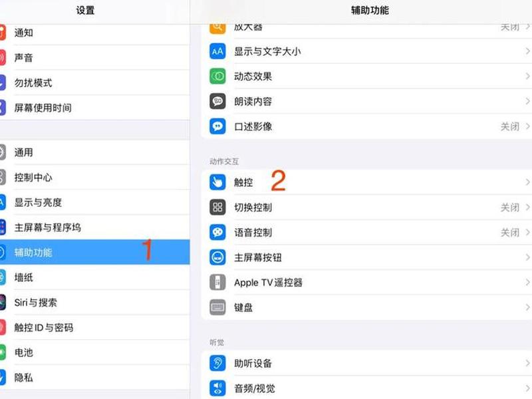Screen dimensions: 532x399
Task: Open Display & Brightness (显示与亮度)
Action: [x=94, y=202]
